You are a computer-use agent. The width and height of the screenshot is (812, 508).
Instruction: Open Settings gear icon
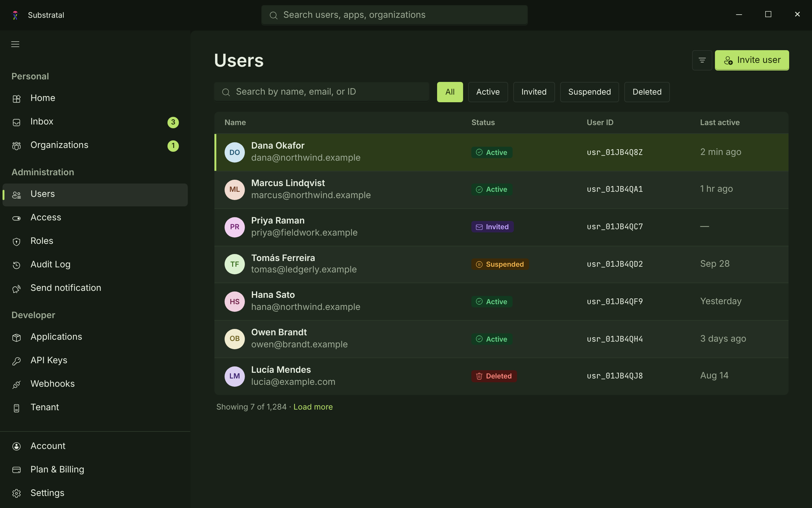pyautogui.click(x=16, y=493)
